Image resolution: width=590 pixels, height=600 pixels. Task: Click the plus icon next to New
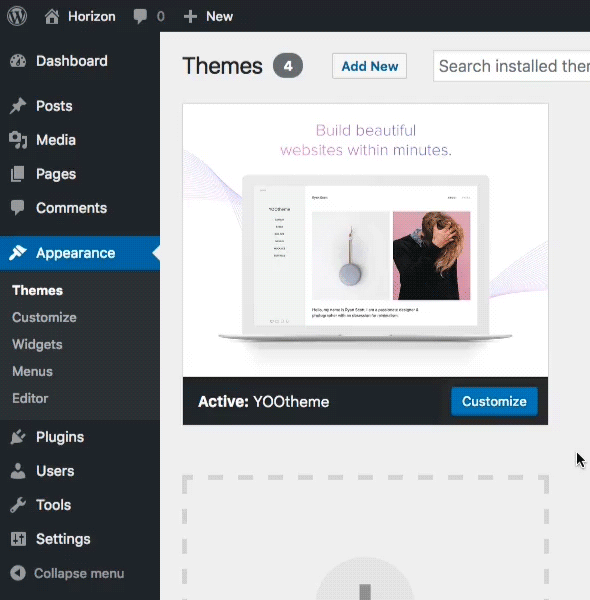point(190,16)
